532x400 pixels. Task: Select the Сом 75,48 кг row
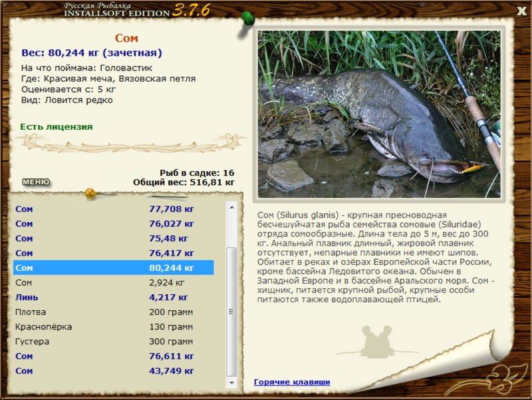click(x=114, y=238)
